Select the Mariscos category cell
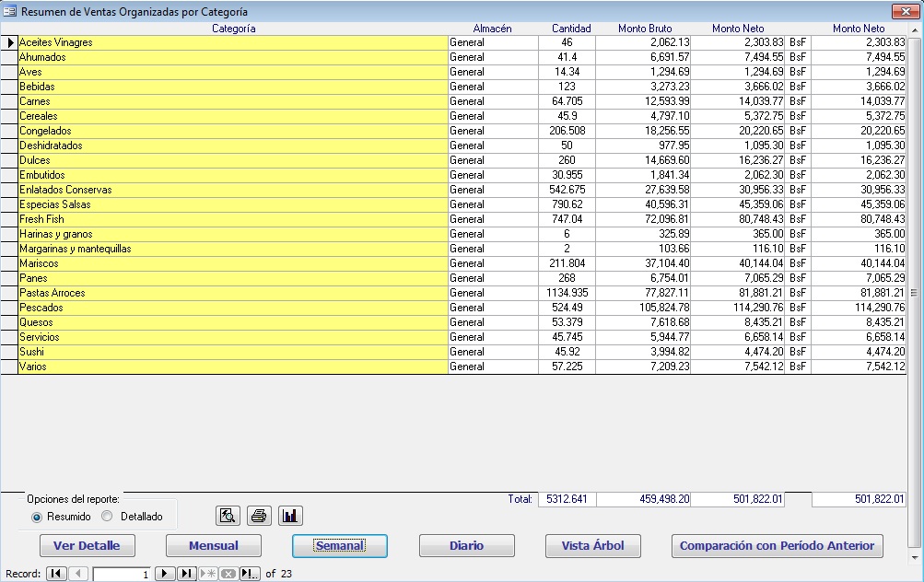 (233, 263)
